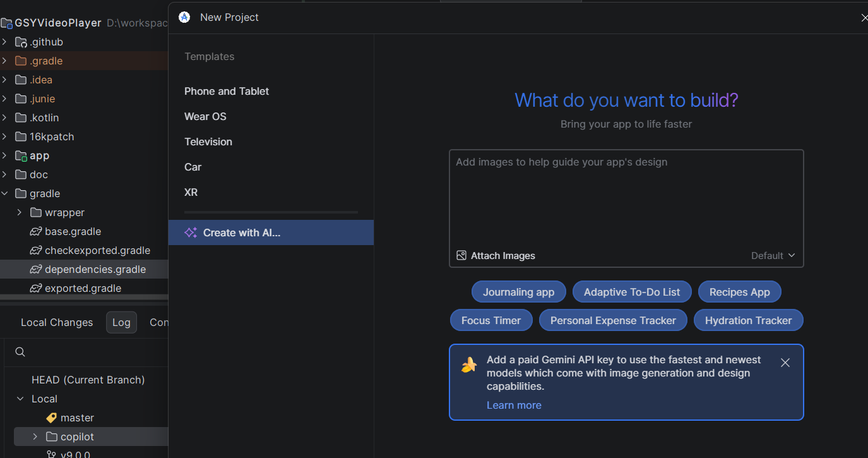Click the search magnifier icon in Log panel
868x458 pixels.
click(x=20, y=352)
